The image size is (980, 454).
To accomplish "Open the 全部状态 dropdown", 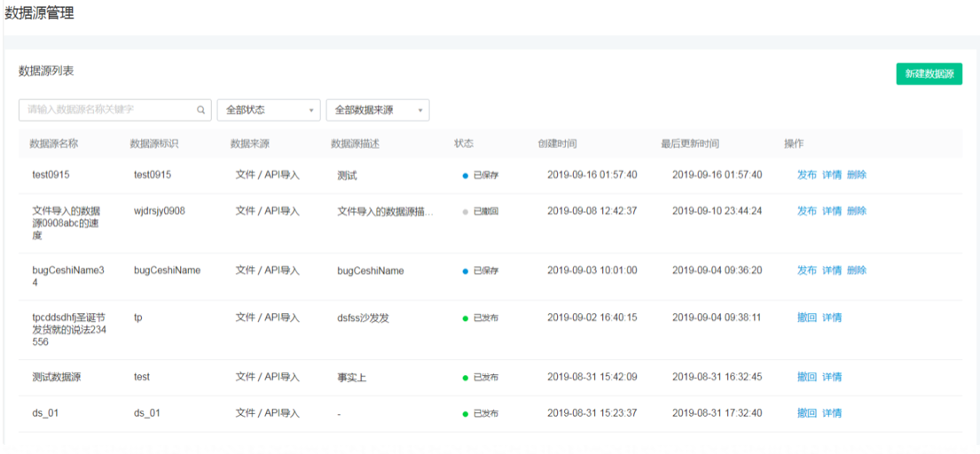I will [269, 110].
